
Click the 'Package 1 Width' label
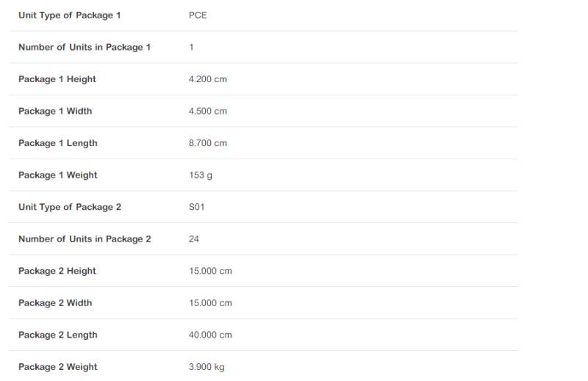click(x=55, y=112)
